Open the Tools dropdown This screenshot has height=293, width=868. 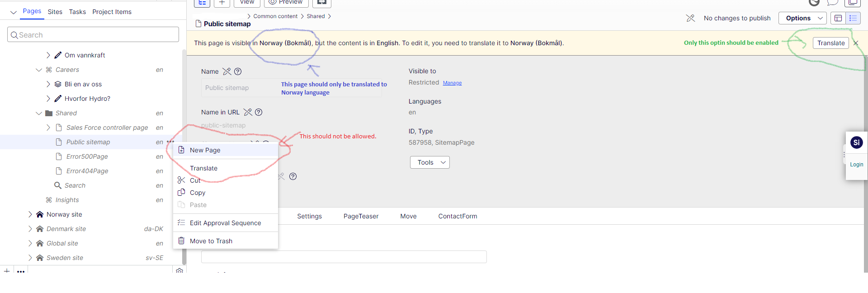(x=429, y=162)
